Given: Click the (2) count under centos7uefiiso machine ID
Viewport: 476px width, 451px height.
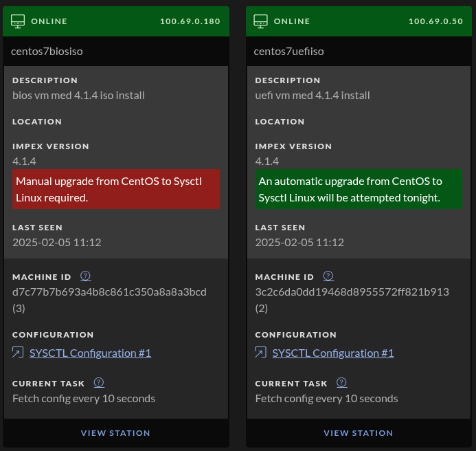Looking at the screenshot, I should (262, 309).
